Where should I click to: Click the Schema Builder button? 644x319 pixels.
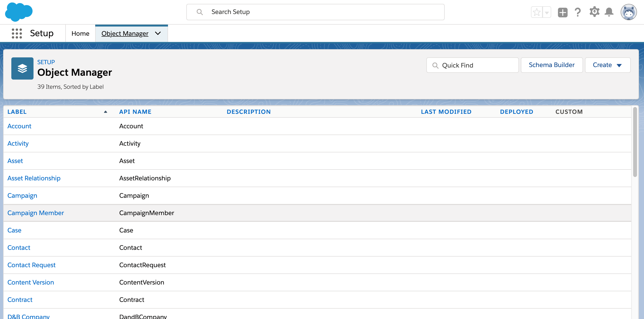pos(551,65)
